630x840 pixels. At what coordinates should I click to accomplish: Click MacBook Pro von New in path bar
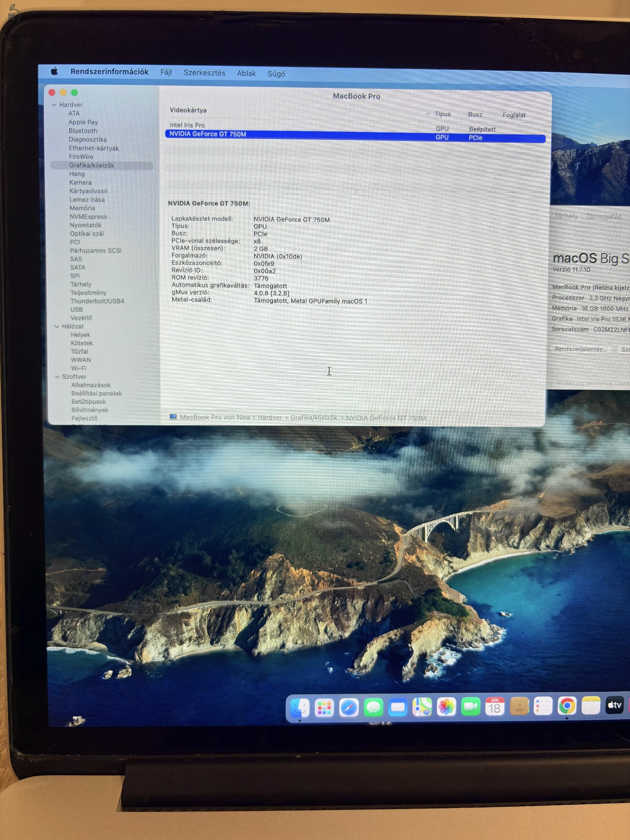pyautogui.click(x=215, y=417)
